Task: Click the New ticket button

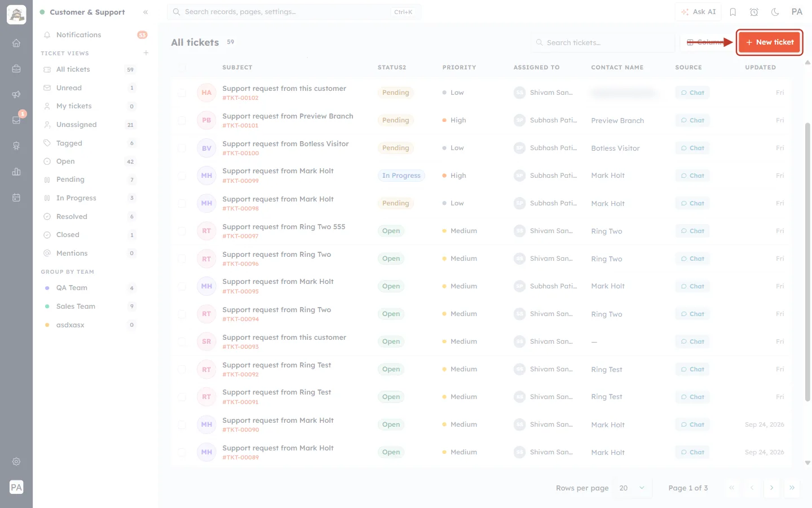Action: coord(769,42)
